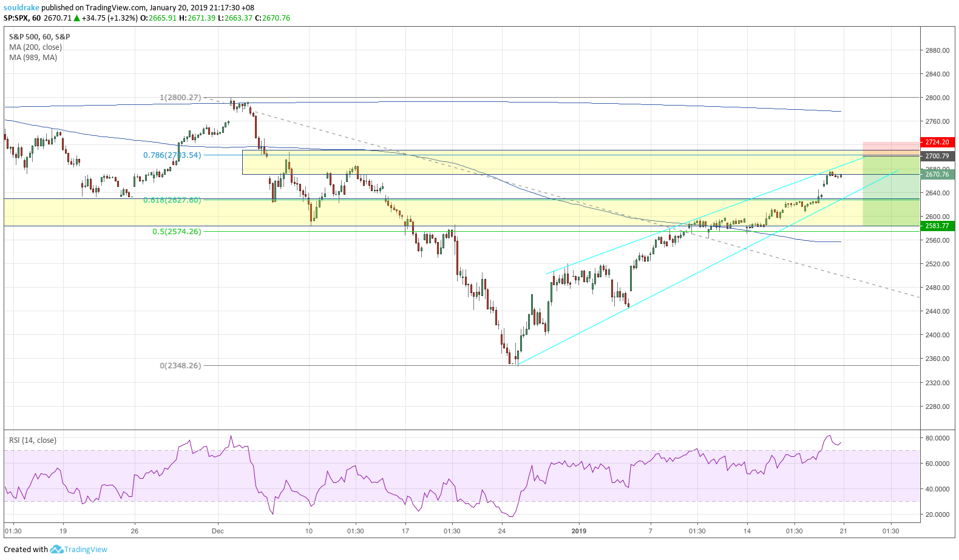Click the 1(2800.27) Fibonacci level label

click(180, 98)
